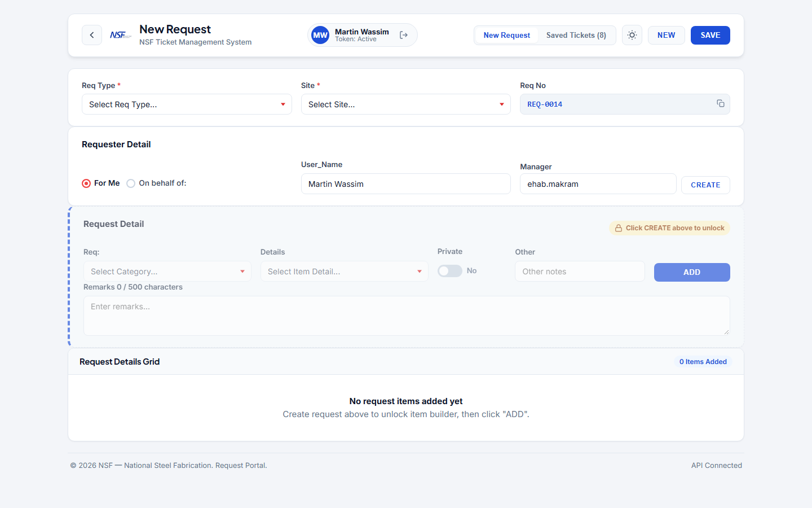
Task: Click the Request Details Grid heading
Action: click(x=120, y=362)
